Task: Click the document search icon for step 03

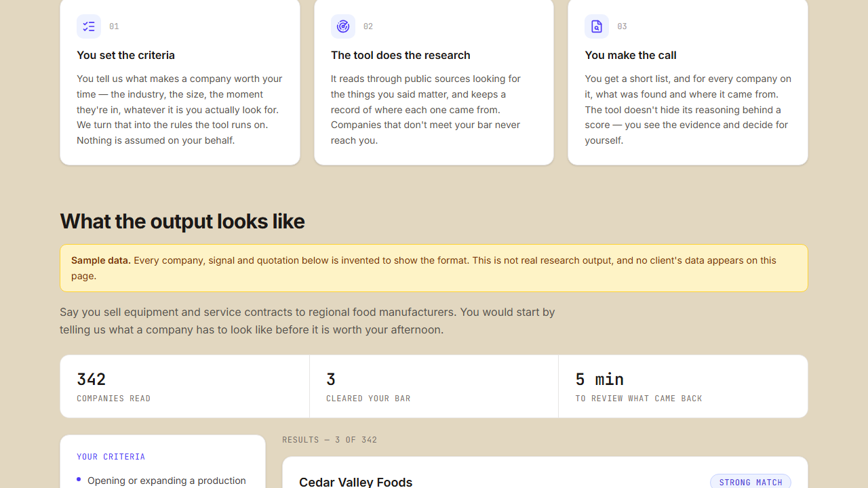Action: pos(597,26)
